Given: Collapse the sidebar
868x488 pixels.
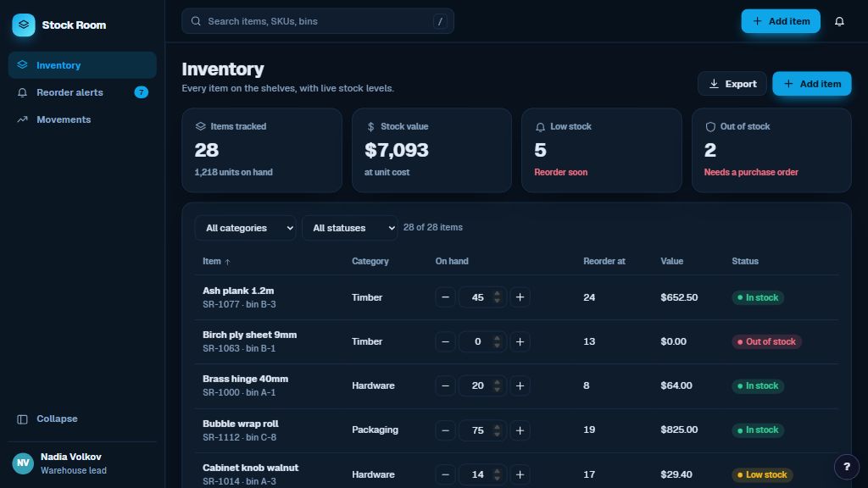Looking at the screenshot, I should pyautogui.click(x=82, y=419).
